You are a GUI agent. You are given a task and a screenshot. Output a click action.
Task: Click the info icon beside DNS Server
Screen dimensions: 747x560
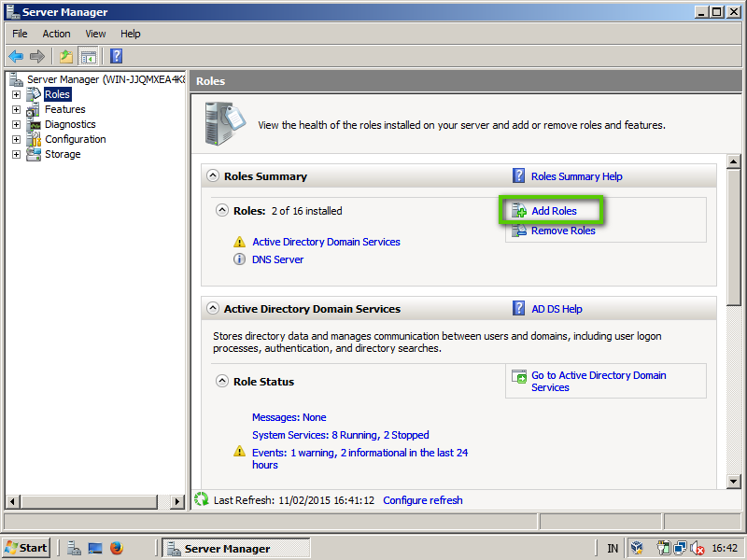pyautogui.click(x=239, y=259)
